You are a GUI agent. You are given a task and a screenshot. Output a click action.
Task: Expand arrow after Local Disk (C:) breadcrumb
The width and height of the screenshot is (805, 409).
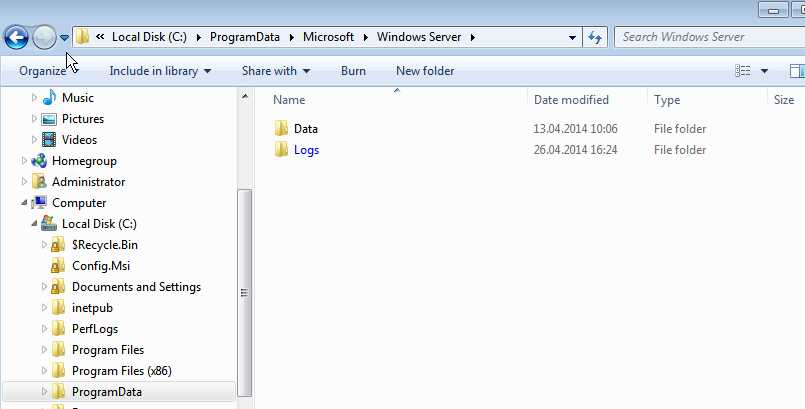coord(199,37)
